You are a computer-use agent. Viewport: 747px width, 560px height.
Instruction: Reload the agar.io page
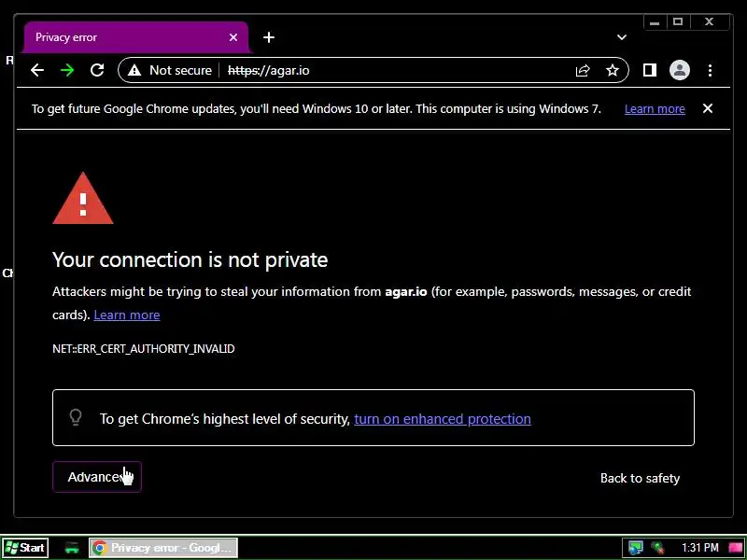pyautogui.click(x=97, y=71)
